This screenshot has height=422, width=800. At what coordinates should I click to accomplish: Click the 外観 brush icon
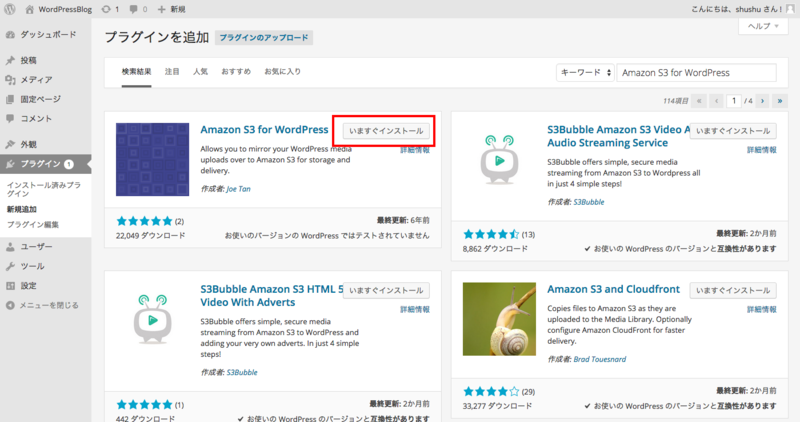click(10, 144)
